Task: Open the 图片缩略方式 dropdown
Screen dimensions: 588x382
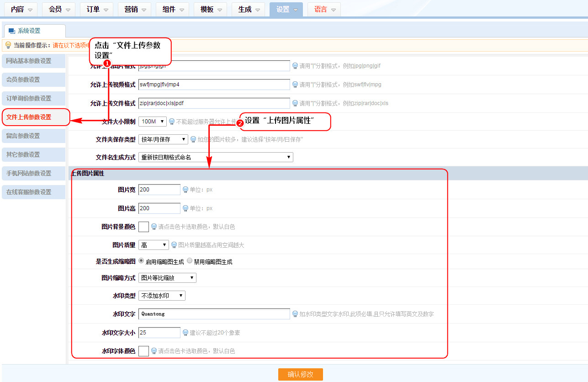Action: click(x=167, y=278)
